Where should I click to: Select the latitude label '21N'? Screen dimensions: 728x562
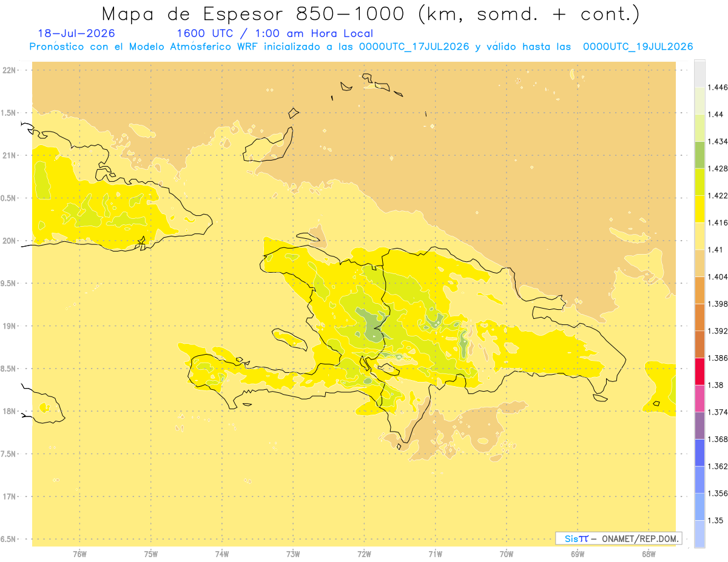9,155
